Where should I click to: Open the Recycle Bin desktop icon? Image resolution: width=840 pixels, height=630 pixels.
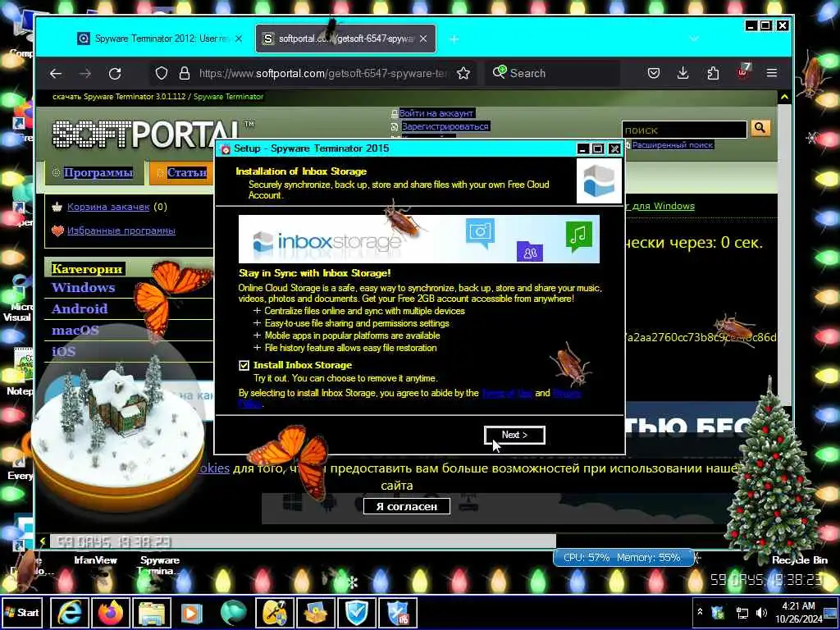pos(799,559)
